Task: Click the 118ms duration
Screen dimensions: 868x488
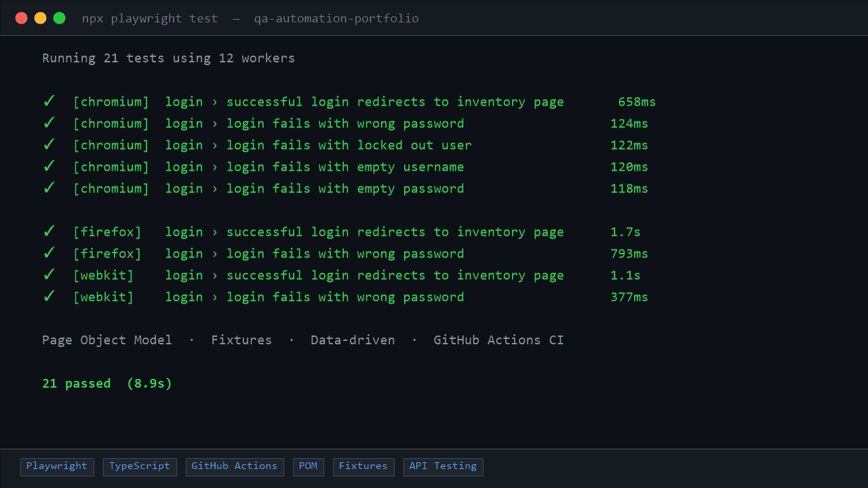Action: tap(629, 188)
